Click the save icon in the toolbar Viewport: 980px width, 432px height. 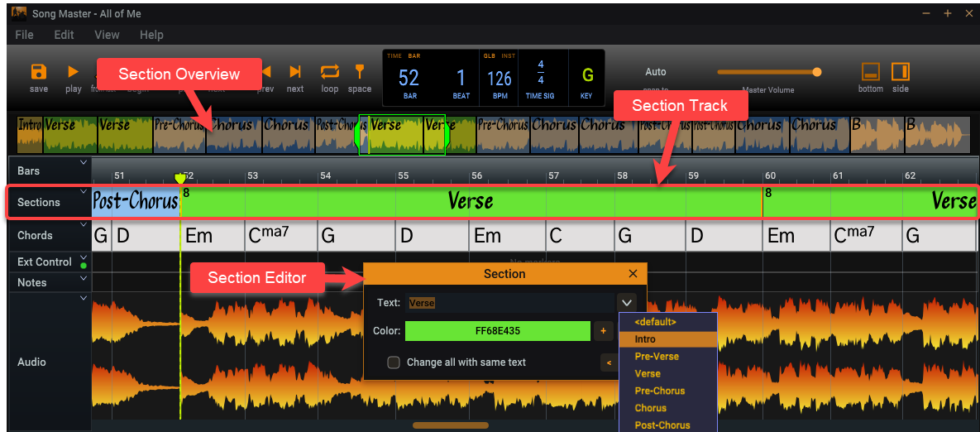coord(39,73)
